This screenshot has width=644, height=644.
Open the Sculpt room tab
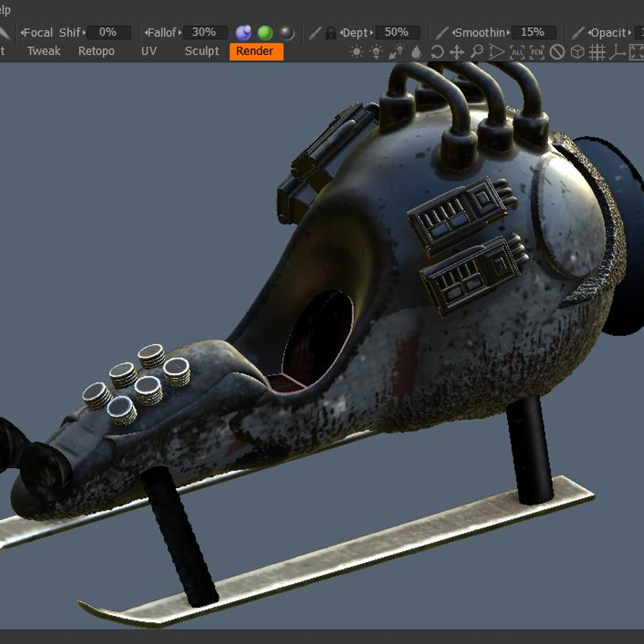(x=202, y=51)
